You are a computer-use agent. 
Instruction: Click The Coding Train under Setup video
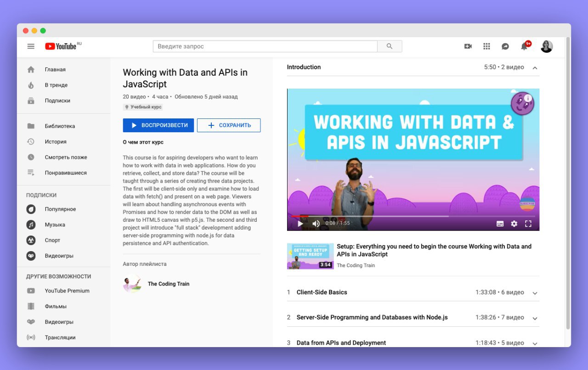click(356, 265)
